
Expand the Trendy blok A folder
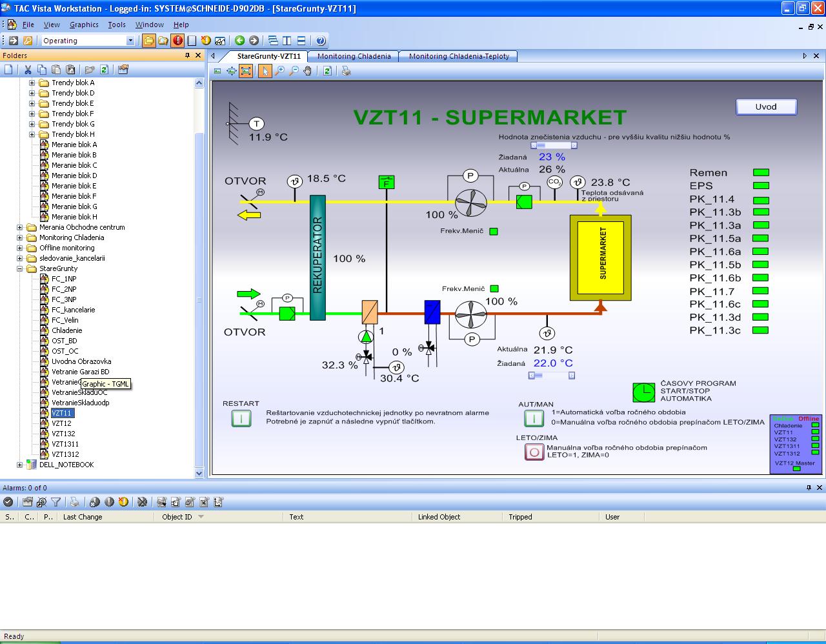coord(32,83)
